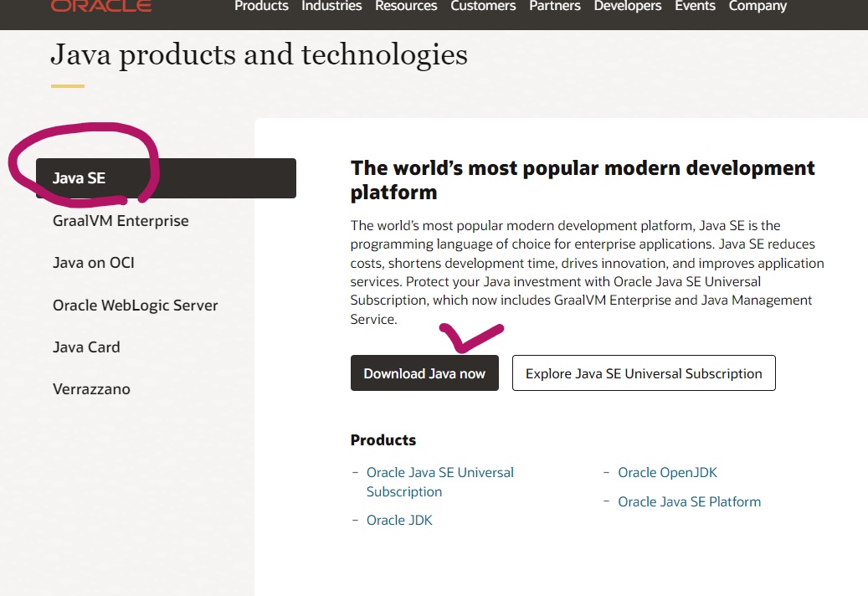The height and width of the screenshot is (596, 868).
Task: Click 'The world's most popular modern development platform' heading
Action: pyautogui.click(x=583, y=180)
